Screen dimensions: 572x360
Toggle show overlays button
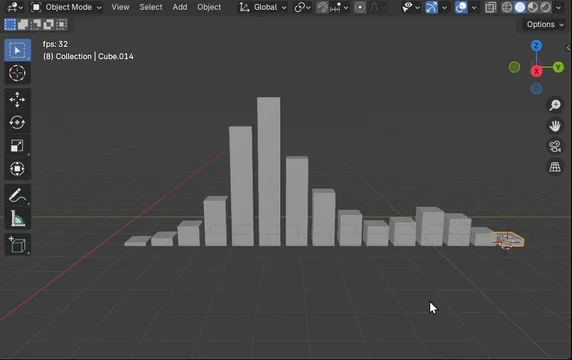pyautogui.click(x=461, y=7)
